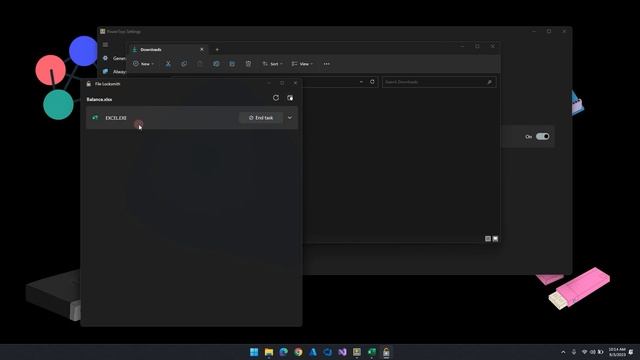Click the magnifier icon in Search Downloads box
Image resolution: width=640 pixels, height=360 pixels.
[489, 82]
